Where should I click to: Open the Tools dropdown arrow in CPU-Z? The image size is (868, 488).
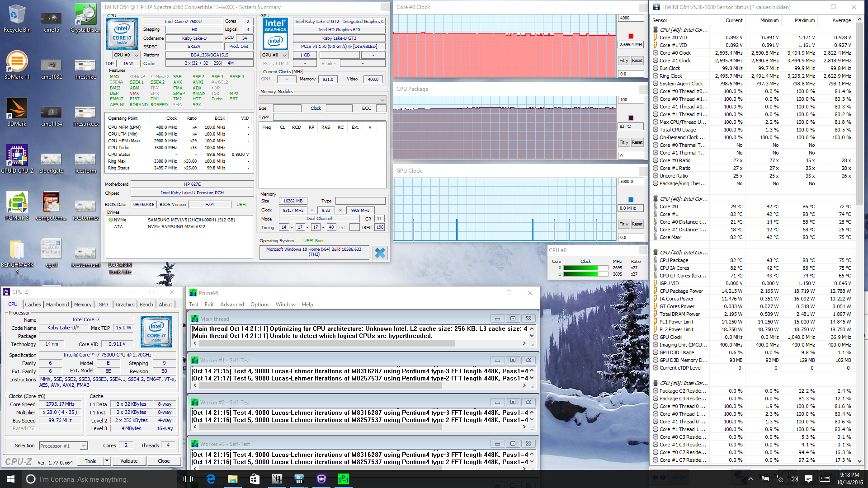[x=107, y=461]
